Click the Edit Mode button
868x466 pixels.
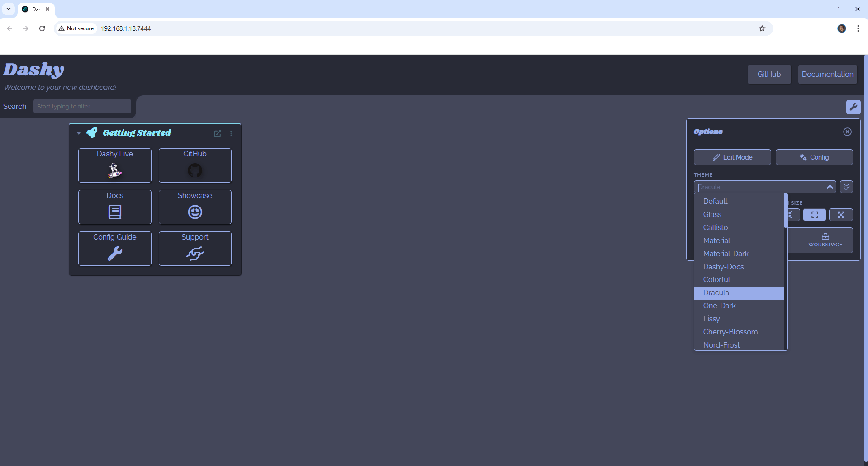pyautogui.click(x=732, y=157)
